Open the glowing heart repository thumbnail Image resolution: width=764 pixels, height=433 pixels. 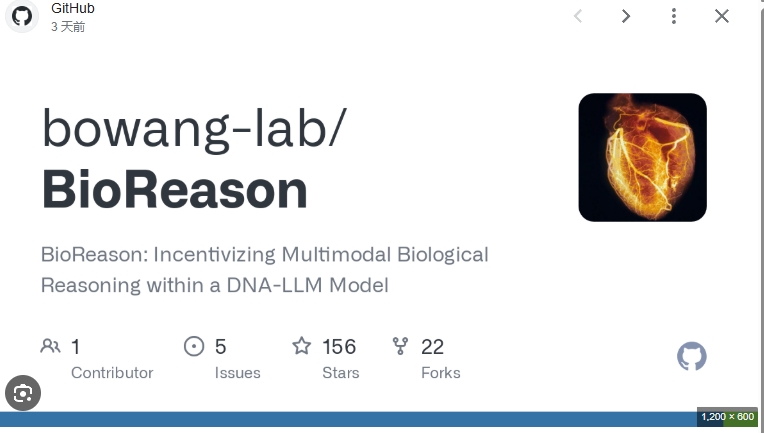642,157
